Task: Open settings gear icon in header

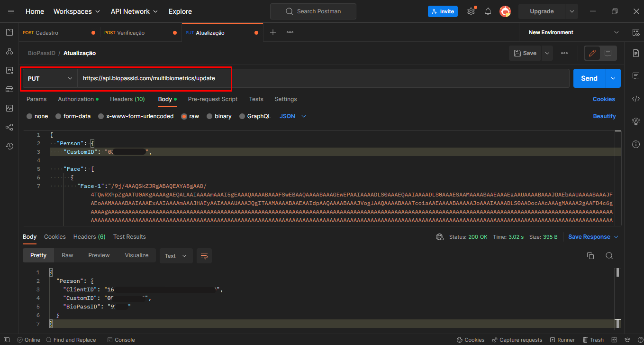Action: (x=471, y=11)
